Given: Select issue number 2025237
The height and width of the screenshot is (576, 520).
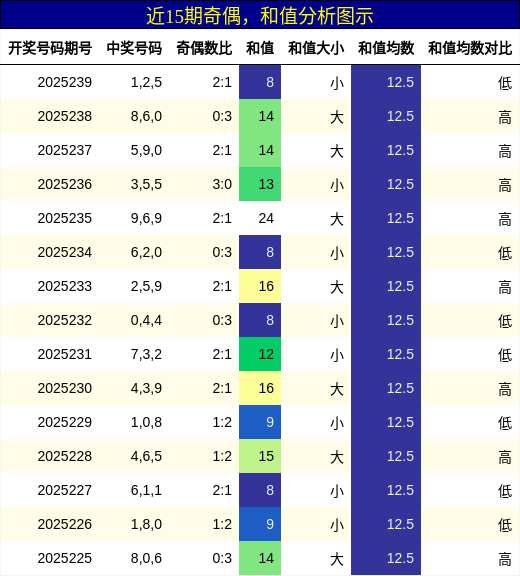Looking at the screenshot, I should click(65, 150).
